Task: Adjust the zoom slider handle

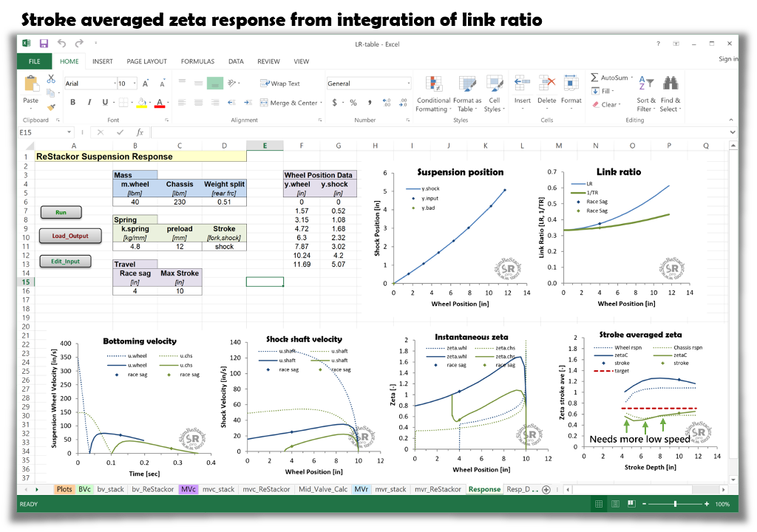Action: point(675,504)
